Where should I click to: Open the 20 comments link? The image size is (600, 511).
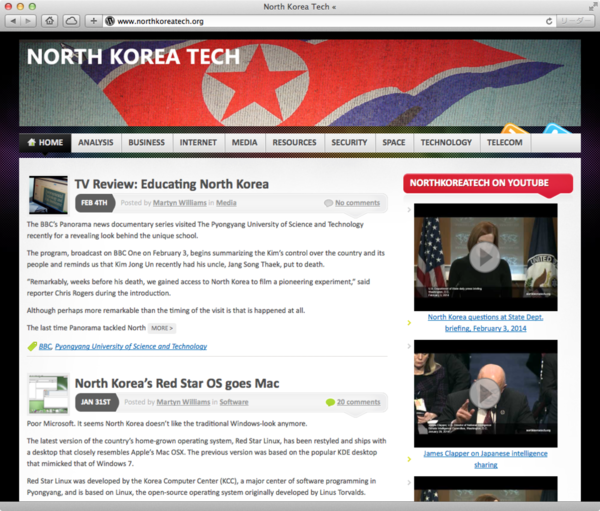tap(359, 402)
